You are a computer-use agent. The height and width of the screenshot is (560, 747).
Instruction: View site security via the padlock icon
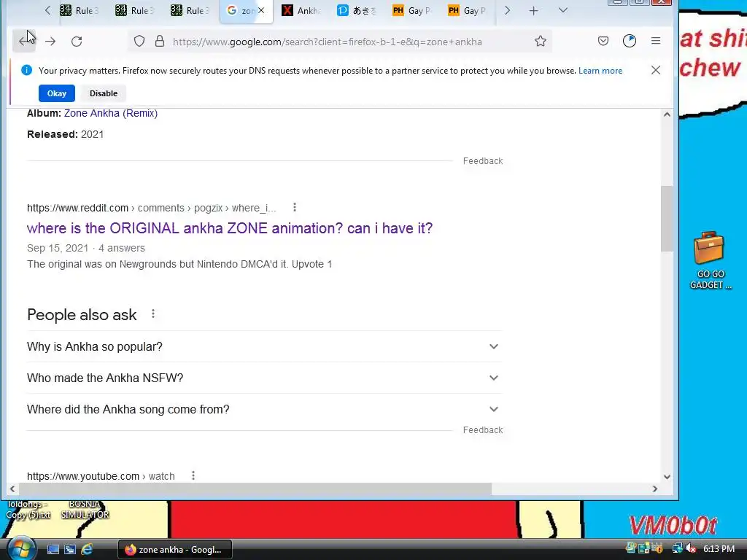(160, 42)
